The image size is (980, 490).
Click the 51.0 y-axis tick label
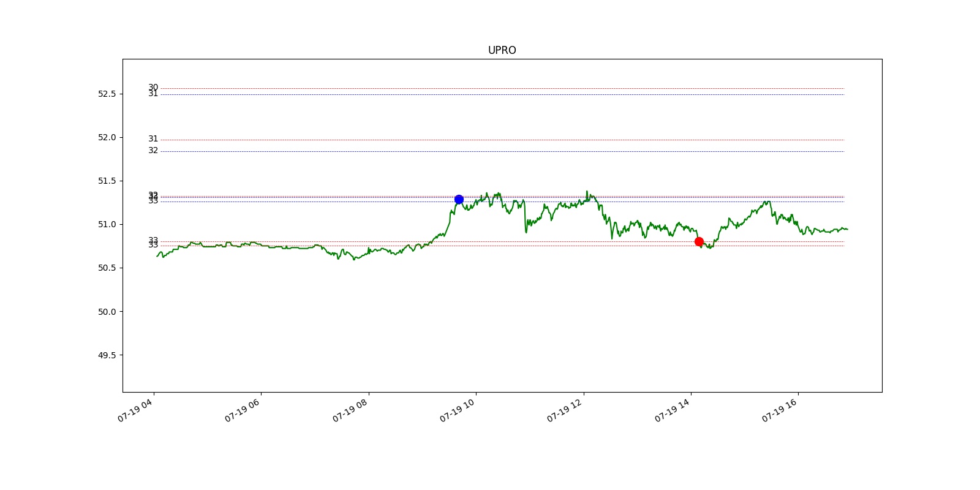tap(107, 224)
